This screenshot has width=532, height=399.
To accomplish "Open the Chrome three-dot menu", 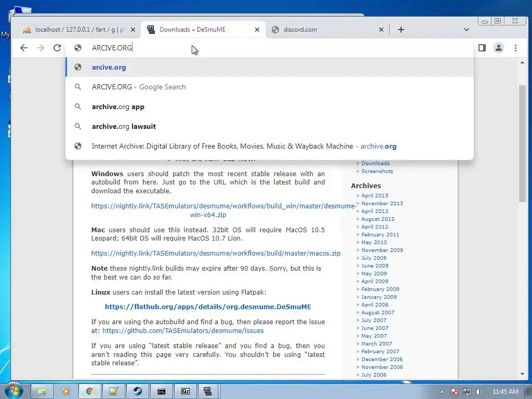I will (x=515, y=48).
